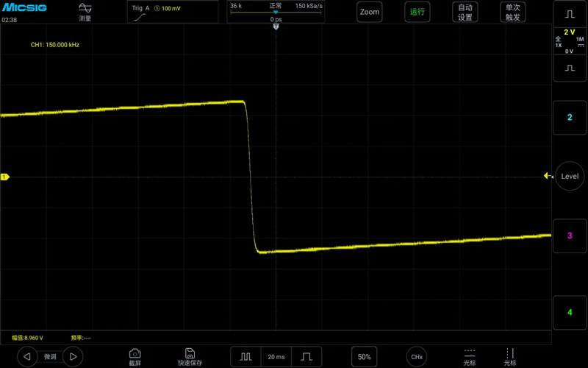Click the Single trigger (单次触发) button
The image size is (588, 368).
click(512, 12)
